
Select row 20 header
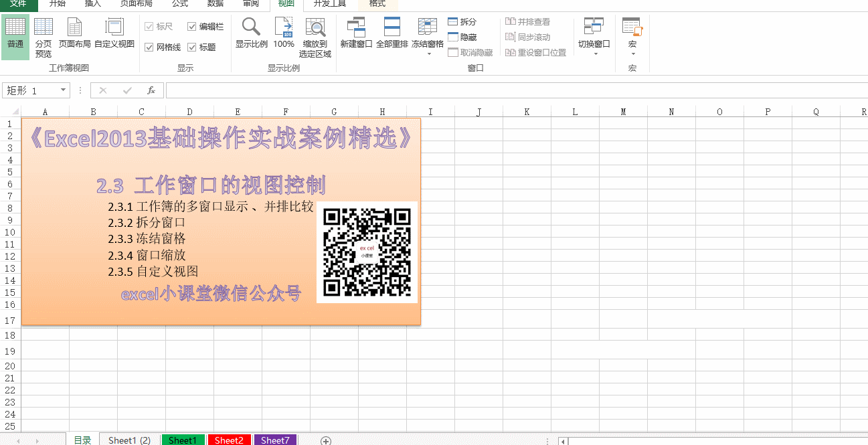pos(10,366)
